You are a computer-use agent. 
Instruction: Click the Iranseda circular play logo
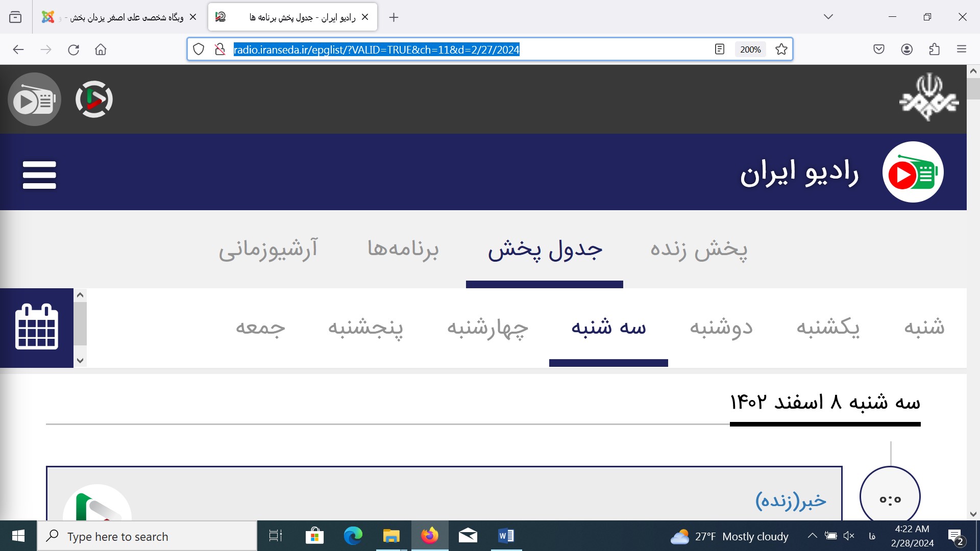94,99
